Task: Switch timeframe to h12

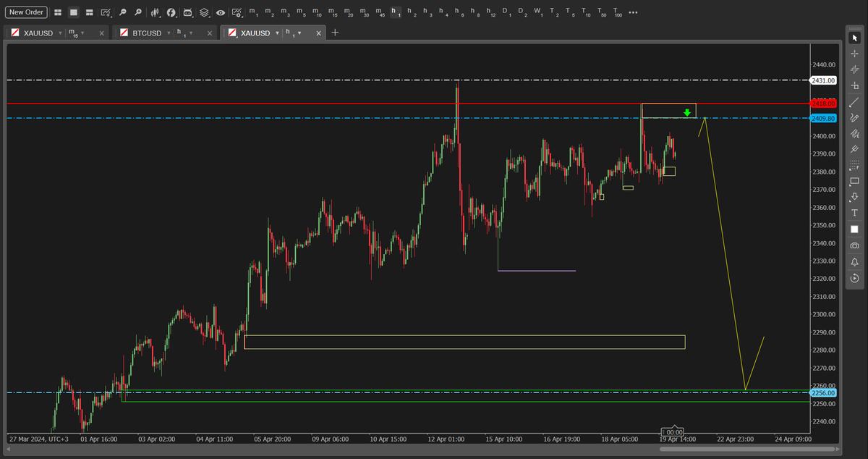Action: 491,13
